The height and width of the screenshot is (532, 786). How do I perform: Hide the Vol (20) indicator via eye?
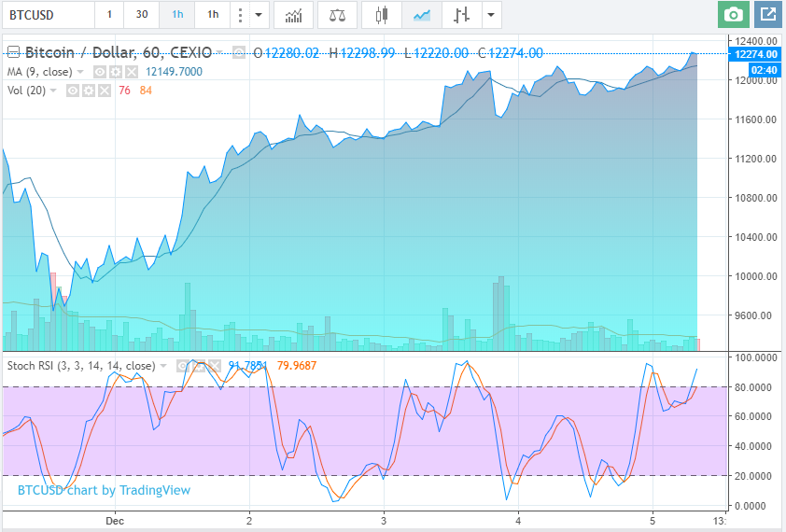pyautogui.click(x=73, y=91)
